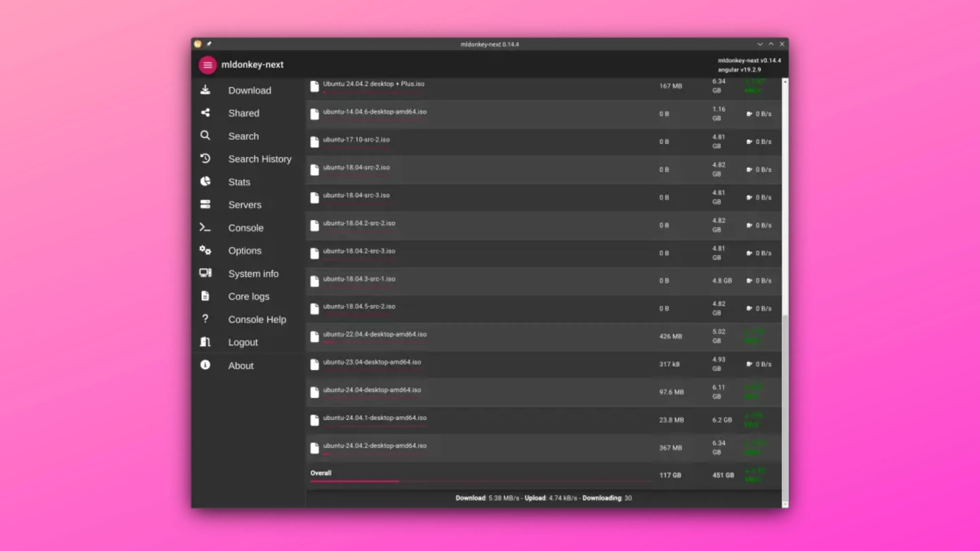
Task: Select file name ubuntu-24.04-desktop-amd64.iso
Action: point(372,390)
